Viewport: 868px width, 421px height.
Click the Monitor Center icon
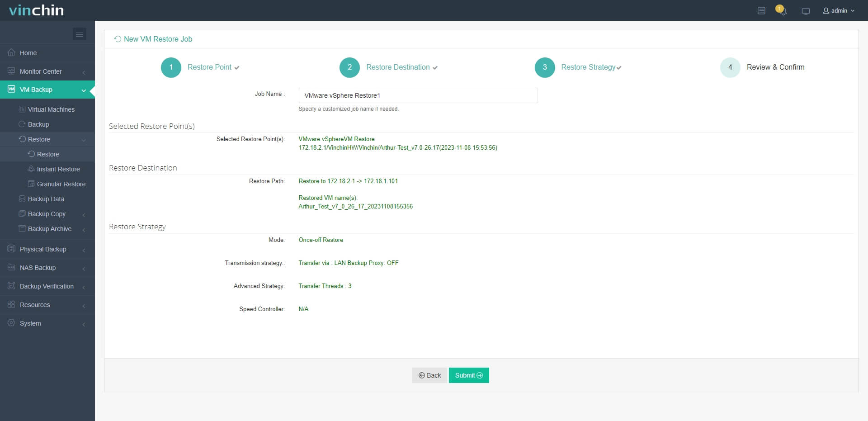coord(11,71)
